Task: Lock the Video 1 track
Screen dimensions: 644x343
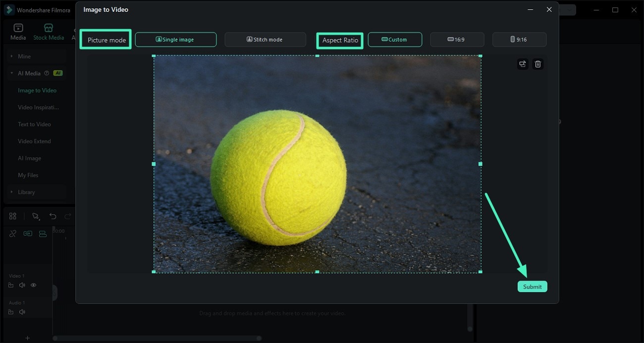Action: coord(10,285)
